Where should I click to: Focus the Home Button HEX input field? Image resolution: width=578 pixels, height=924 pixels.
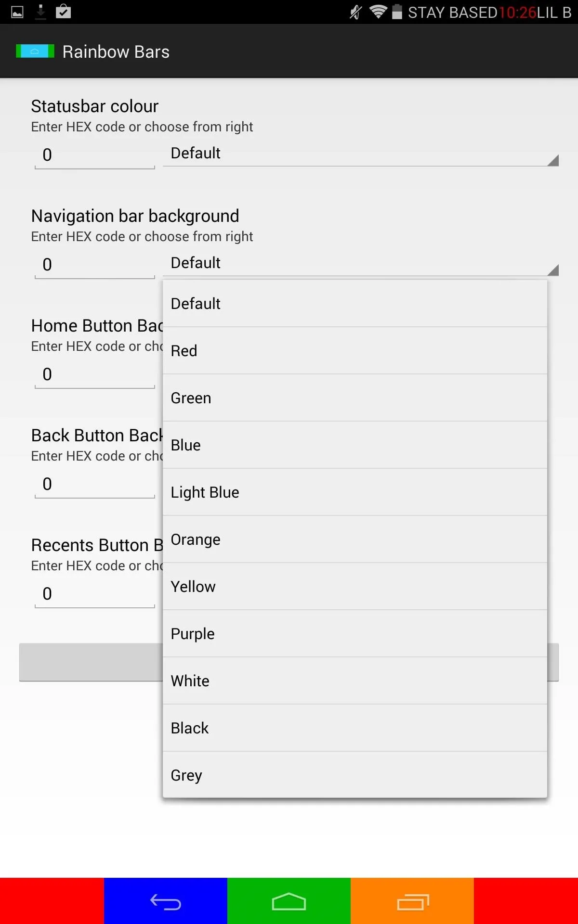click(95, 374)
